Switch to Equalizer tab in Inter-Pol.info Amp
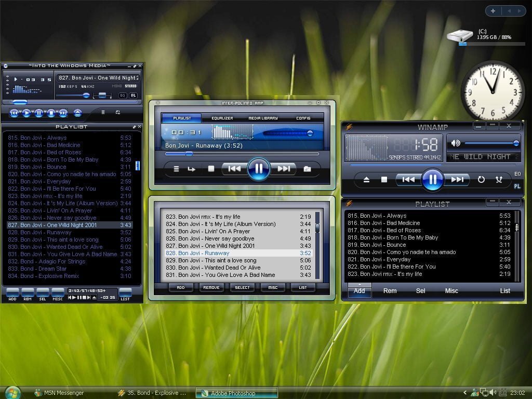The height and width of the screenshot is (399, 532). tap(222, 118)
